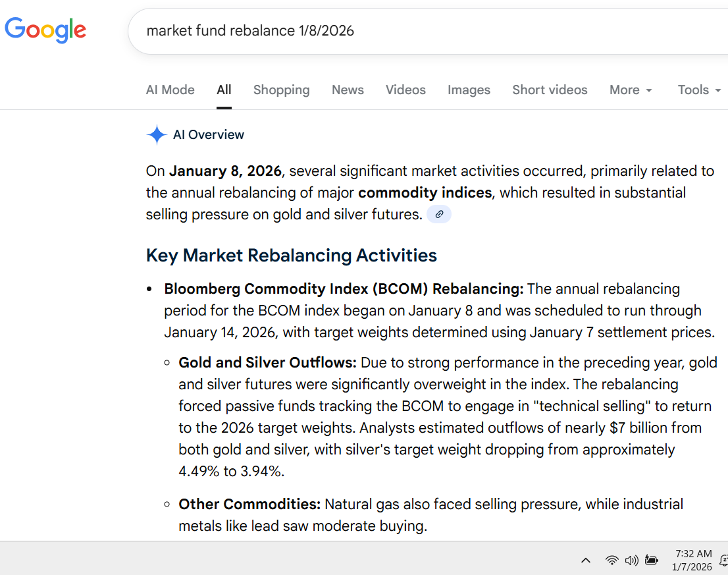Switch to News results
728x575 pixels.
[x=348, y=90]
